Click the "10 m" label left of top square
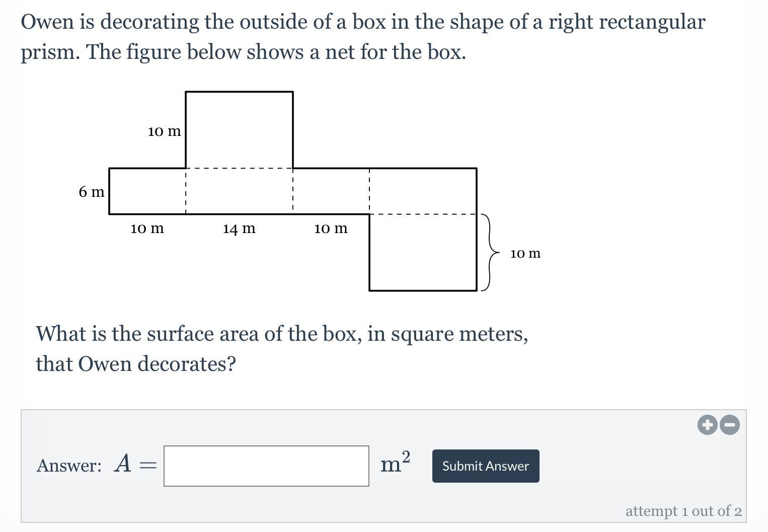The width and height of the screenshot is (768, 532). point(164,131)
